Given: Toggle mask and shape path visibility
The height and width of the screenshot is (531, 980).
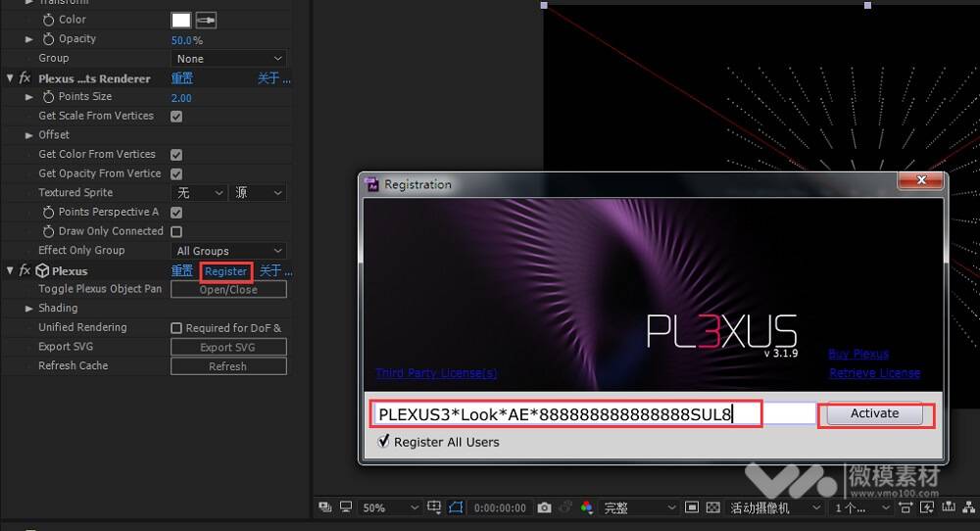Looking at the screenshot, I should pyautogui.click(x=457, y=507).
